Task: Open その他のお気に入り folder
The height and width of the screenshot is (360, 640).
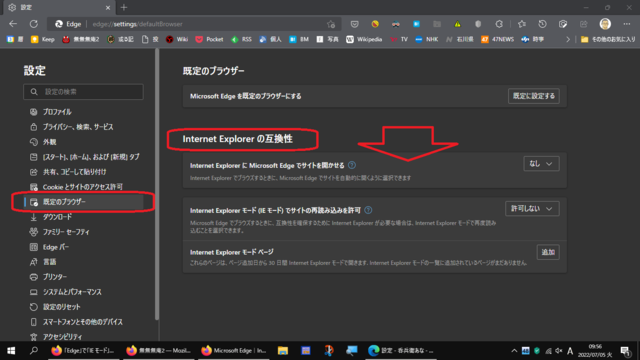Action: [x=608, y=39]
